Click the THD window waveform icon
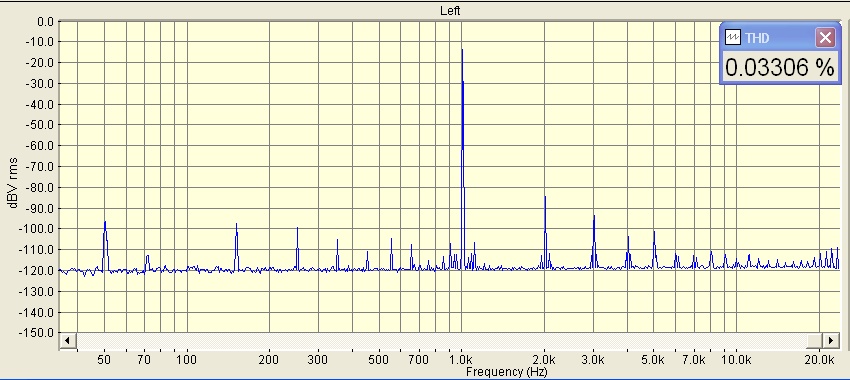The height and width of the screenshot is (380, 850). coord(733,37)
